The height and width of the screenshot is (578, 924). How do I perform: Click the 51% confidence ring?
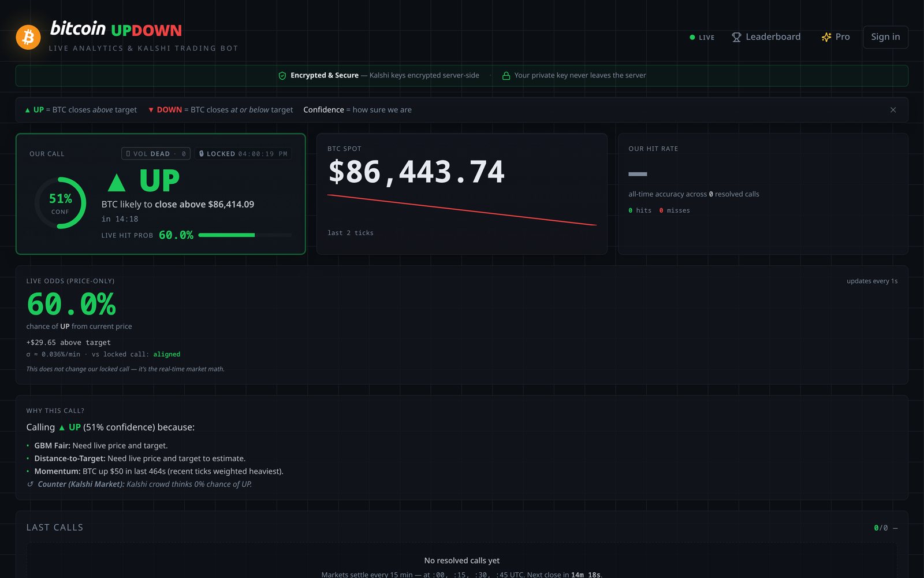click(x=60, y=203)
